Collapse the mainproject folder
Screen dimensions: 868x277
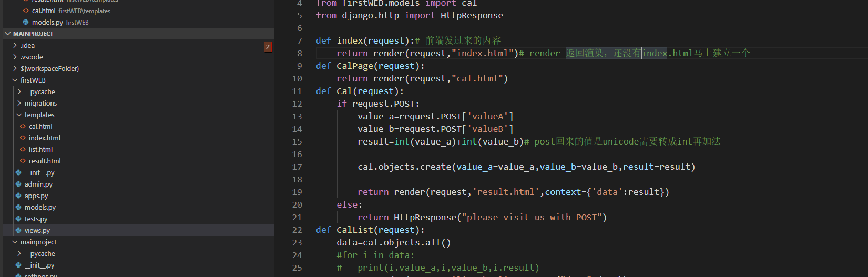click(138, 242)
